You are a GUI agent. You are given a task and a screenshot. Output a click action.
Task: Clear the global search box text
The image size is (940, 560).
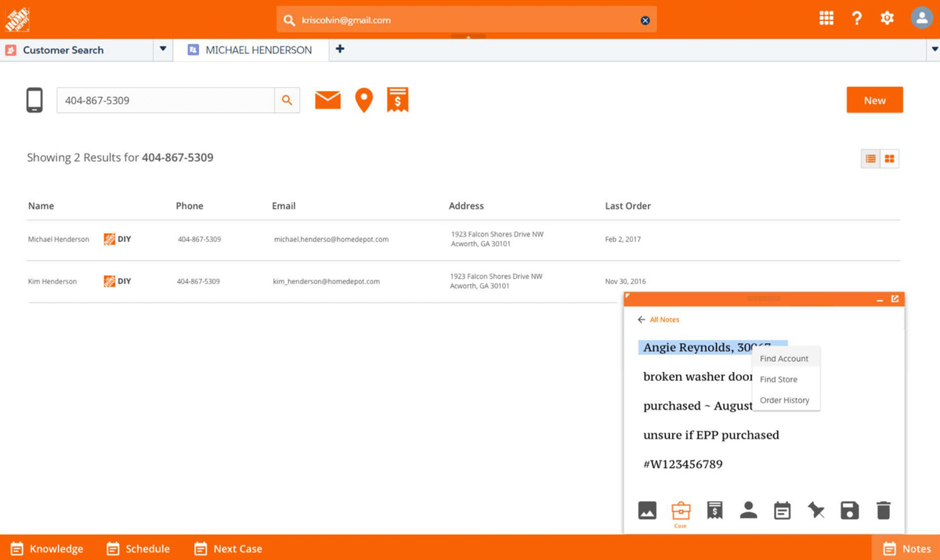[x=645, y=20]
